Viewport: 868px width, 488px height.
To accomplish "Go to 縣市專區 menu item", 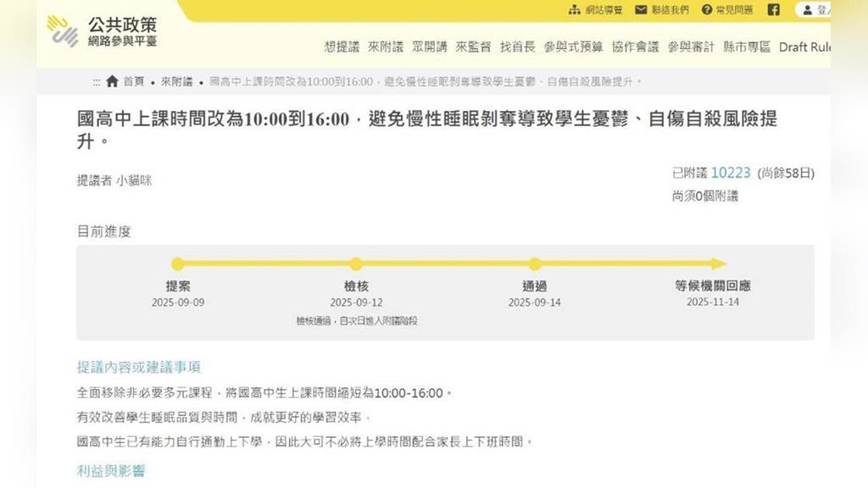I will click(x=747, y=47).
